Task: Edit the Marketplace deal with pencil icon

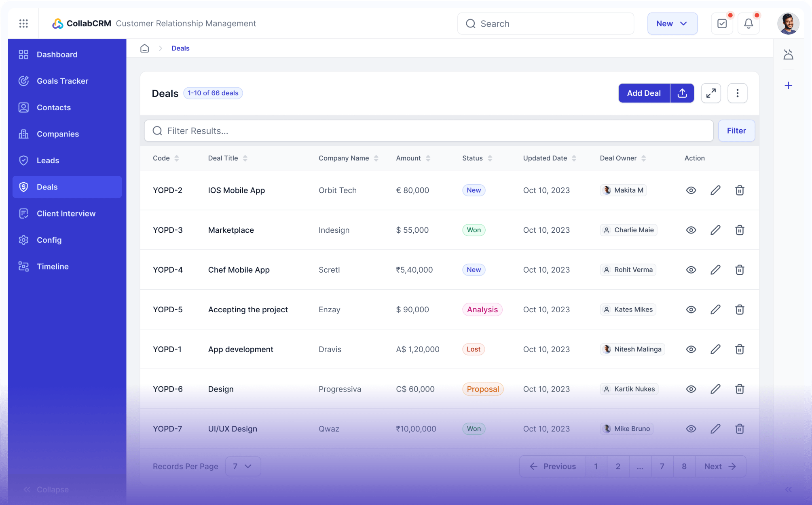Action: click(x=715, y=230)
